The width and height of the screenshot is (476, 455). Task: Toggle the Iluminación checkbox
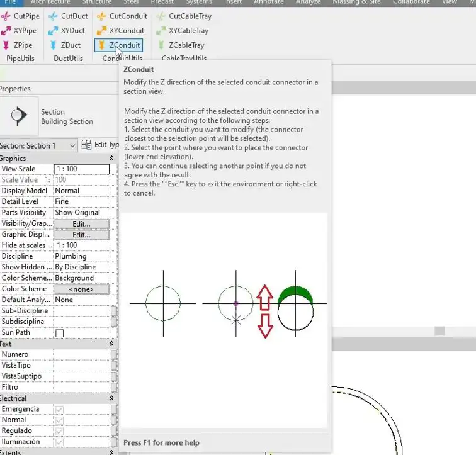tap(59, 442)
